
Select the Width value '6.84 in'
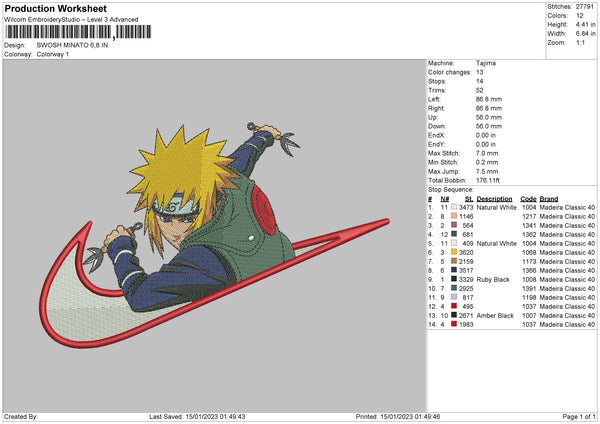click(585, 34)
